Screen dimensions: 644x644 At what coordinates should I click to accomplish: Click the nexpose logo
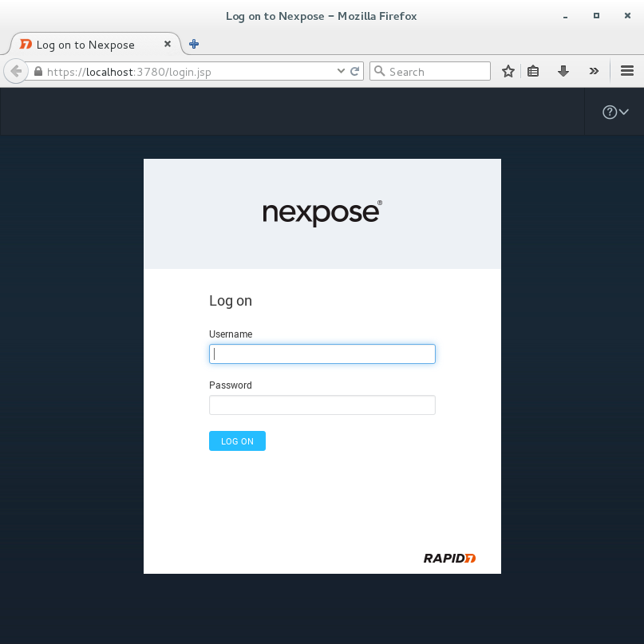pyautogui.click(x=322, y=213)
